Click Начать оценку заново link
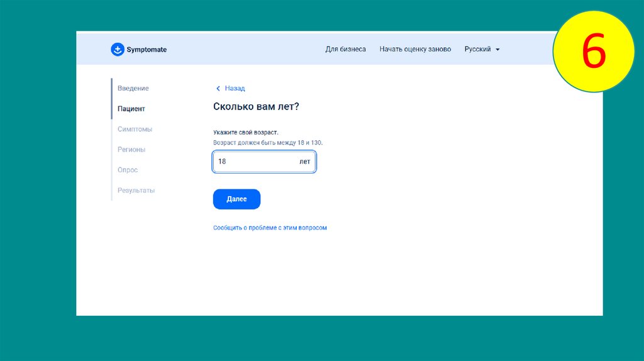 (x=415, y=49)
